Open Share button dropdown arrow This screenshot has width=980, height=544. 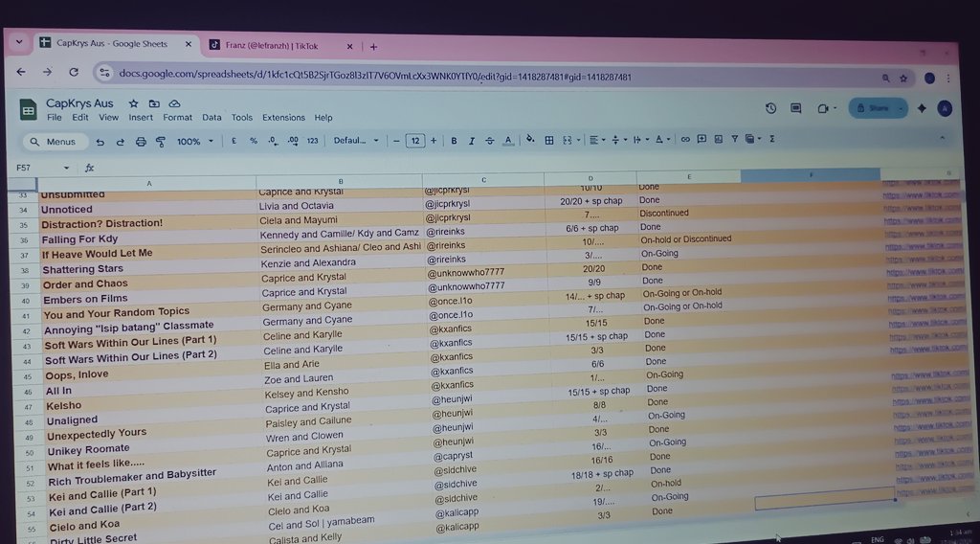900,108
